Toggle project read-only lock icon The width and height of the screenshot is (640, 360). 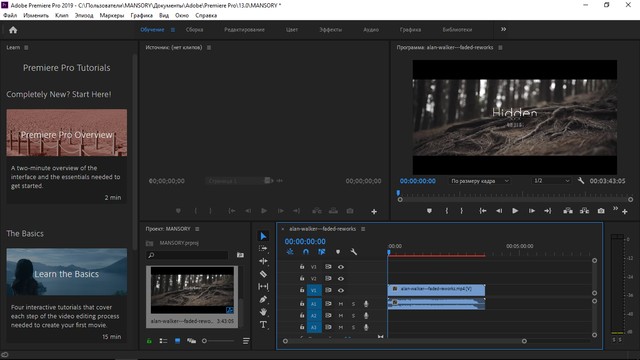coord(149,341)
